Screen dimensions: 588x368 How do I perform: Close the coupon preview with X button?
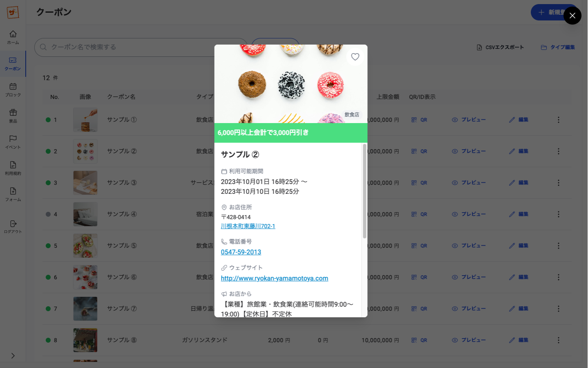click(x=572, y=16)
